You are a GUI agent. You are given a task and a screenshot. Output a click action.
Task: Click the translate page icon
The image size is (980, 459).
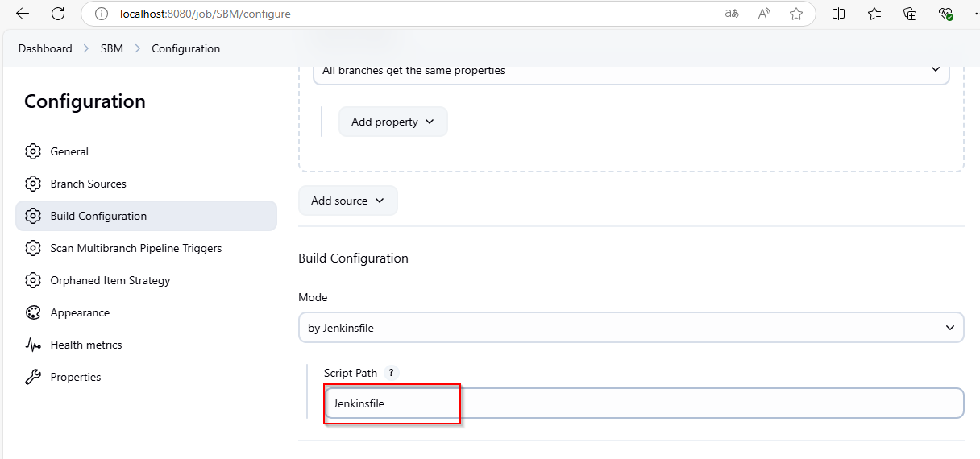coord(732,14)
